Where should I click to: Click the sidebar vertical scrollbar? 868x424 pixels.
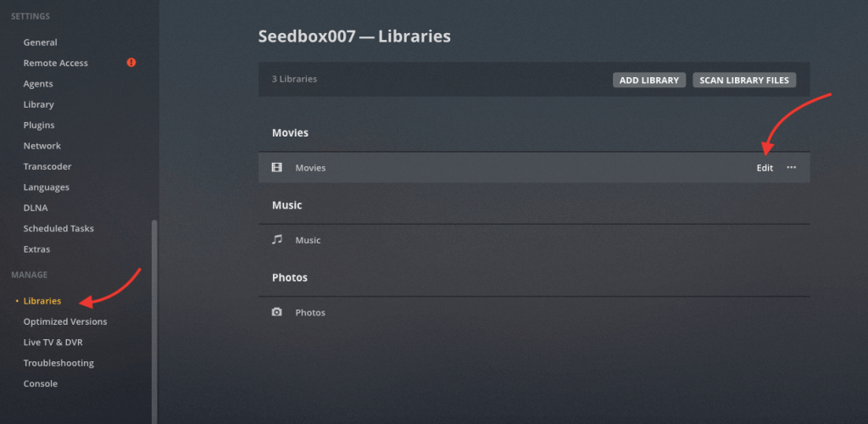coord(154,322)
